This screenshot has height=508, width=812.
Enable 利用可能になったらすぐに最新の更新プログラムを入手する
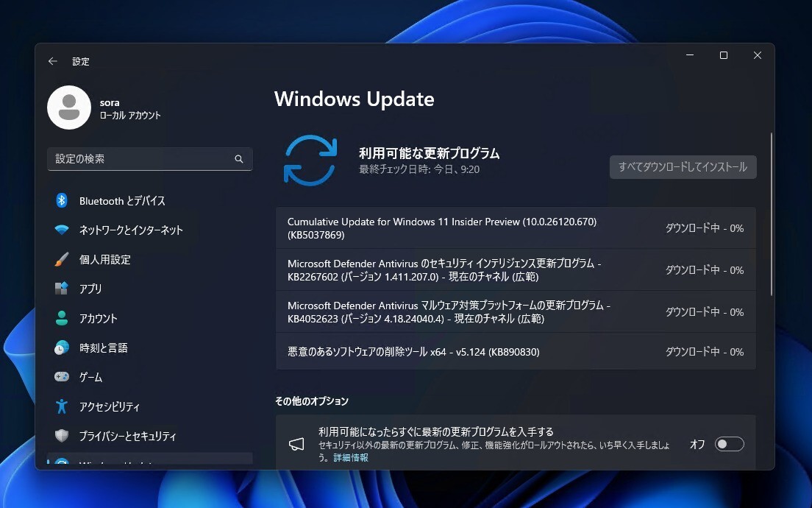[729, 443]
